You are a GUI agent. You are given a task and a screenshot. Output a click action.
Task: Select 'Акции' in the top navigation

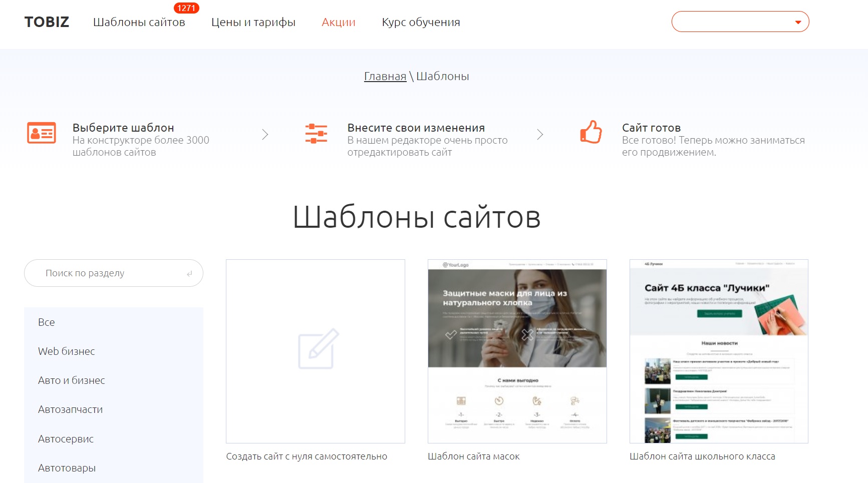click(338, 22)
